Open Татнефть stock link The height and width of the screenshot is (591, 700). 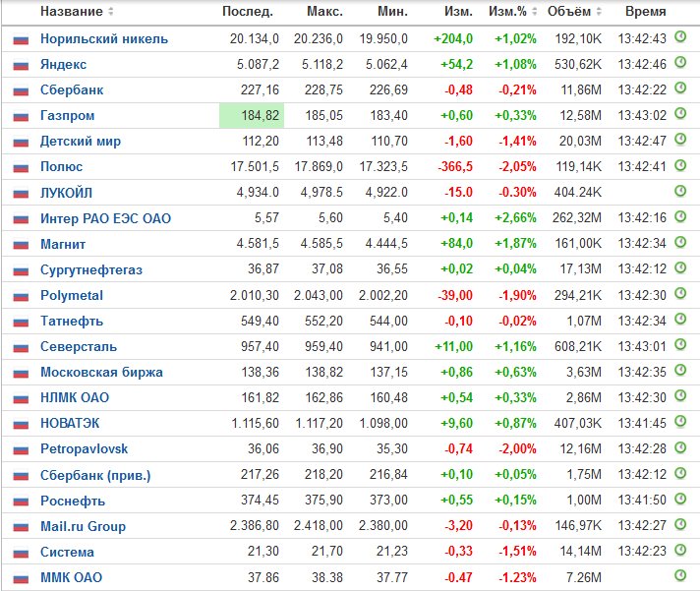[x=72, y=321]
